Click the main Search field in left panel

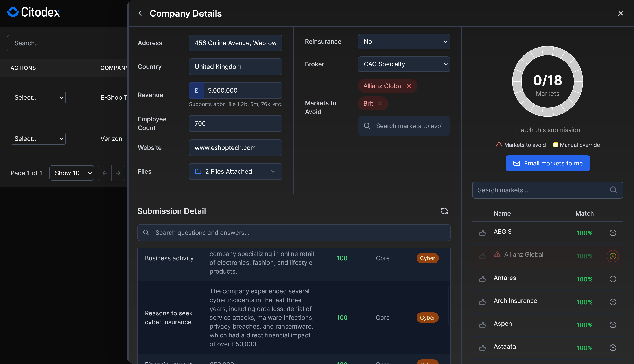coord(67,43)
